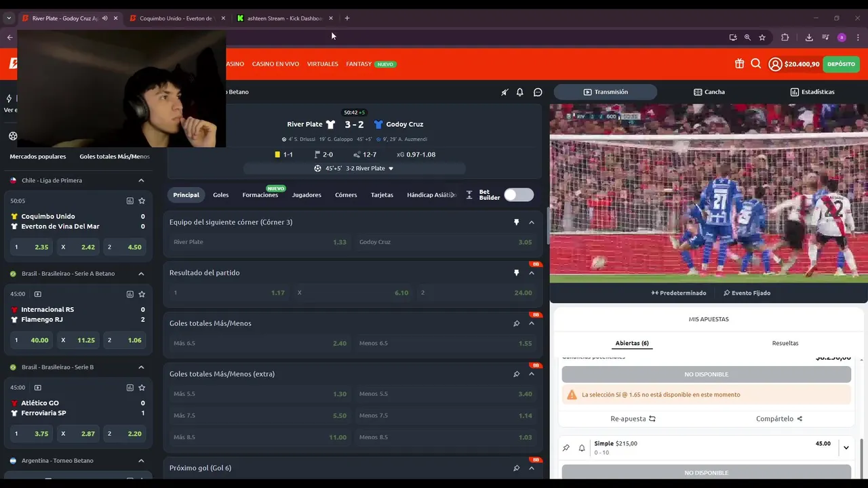This screenshot has height=488, width=868.
Task: Click Evento Fijado under the video
Action: (747, 293)
